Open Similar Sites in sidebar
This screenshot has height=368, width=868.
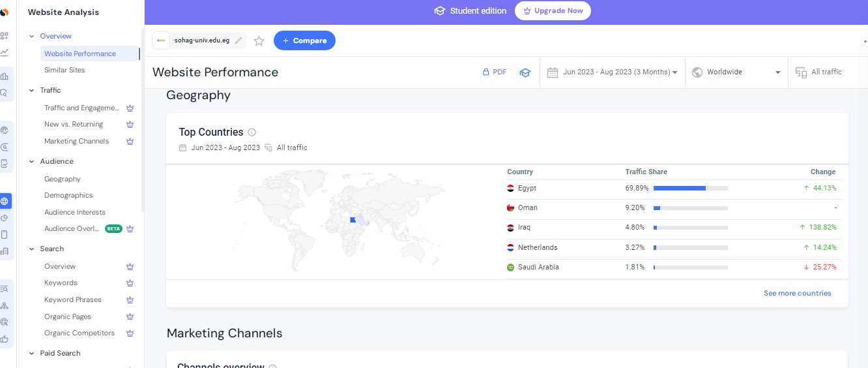[65, 70]
